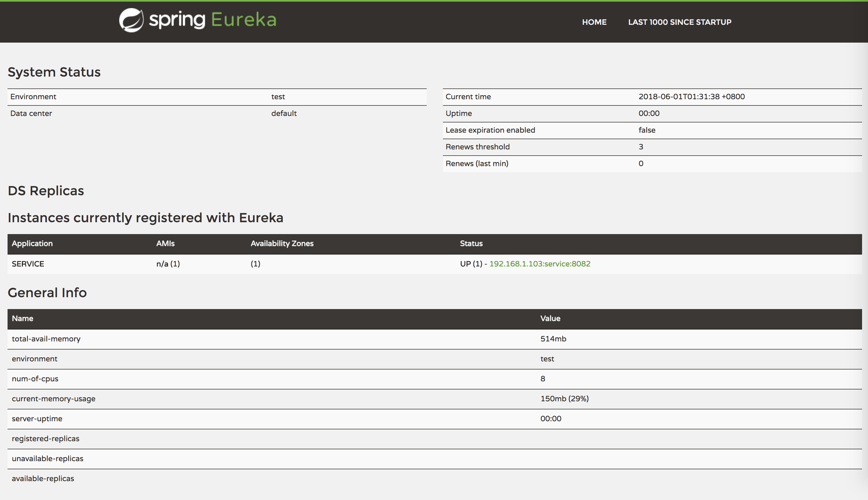
Task: Click the General Info heading
Action: (47, 293)
